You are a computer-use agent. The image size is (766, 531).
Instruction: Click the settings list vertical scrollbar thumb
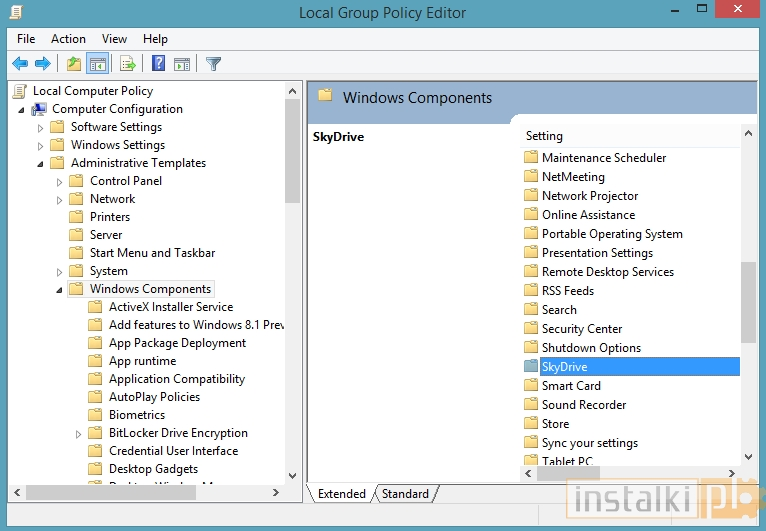point(748,302)
